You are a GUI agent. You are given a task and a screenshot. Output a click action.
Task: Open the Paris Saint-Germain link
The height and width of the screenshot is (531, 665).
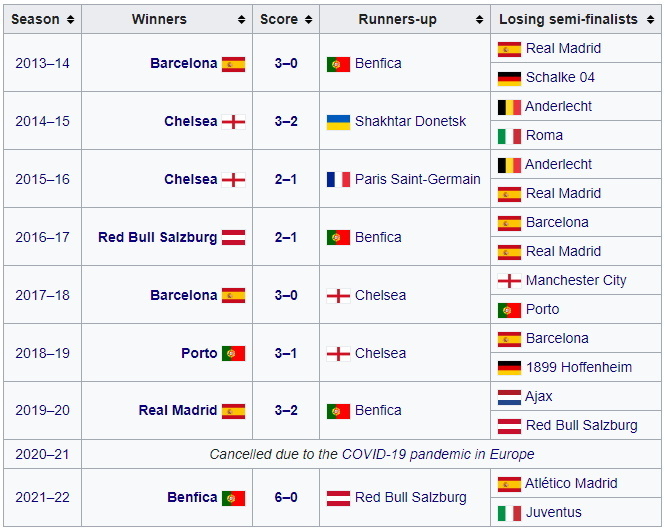(x=417, y=180)
